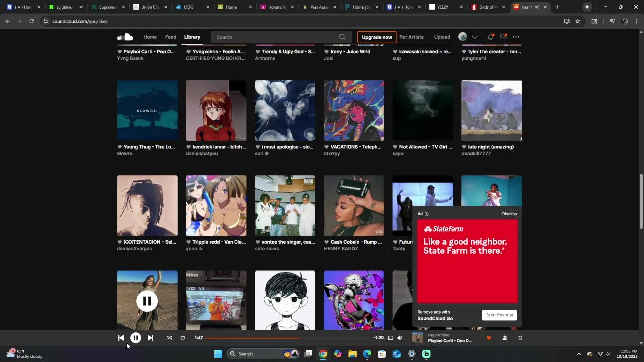Viewport: 644px width, 362px height.
Task: Open the more options ellipsis menu
Action: tap(516, 37)
